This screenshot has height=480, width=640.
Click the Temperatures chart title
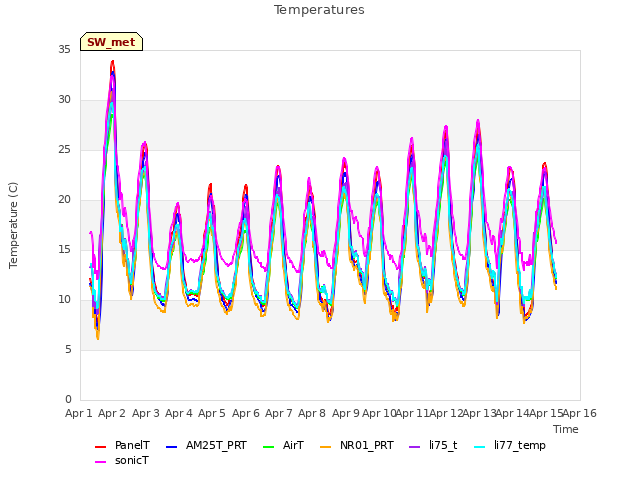tap(319, 10)
